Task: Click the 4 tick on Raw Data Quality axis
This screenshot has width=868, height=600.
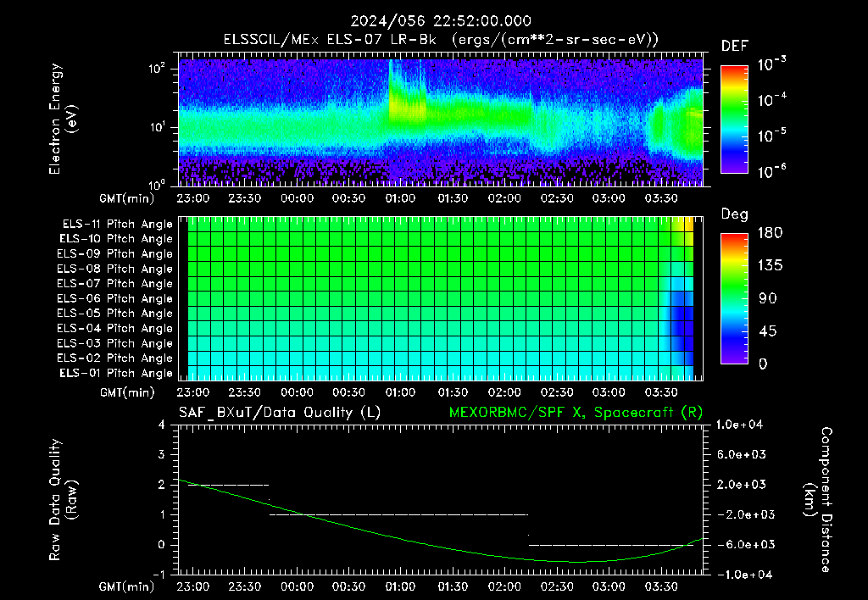Action: (x=162, y=425)
